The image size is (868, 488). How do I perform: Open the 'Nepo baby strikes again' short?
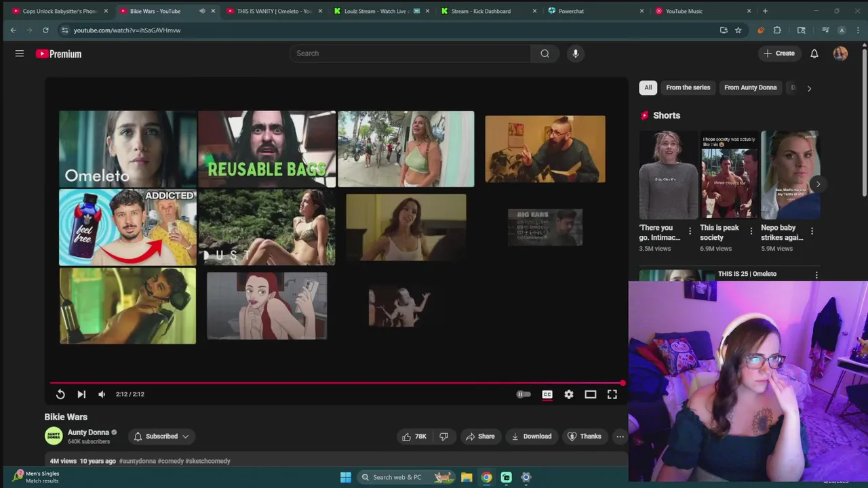click(789, 175)
